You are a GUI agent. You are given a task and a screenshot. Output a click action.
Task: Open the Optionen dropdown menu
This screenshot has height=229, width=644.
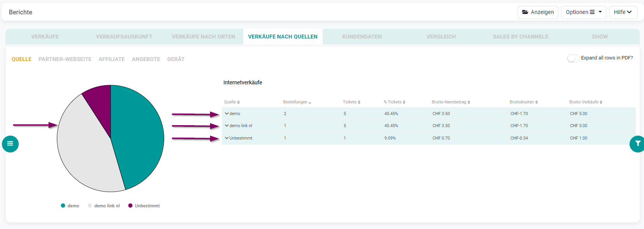[x=584, y=12]
